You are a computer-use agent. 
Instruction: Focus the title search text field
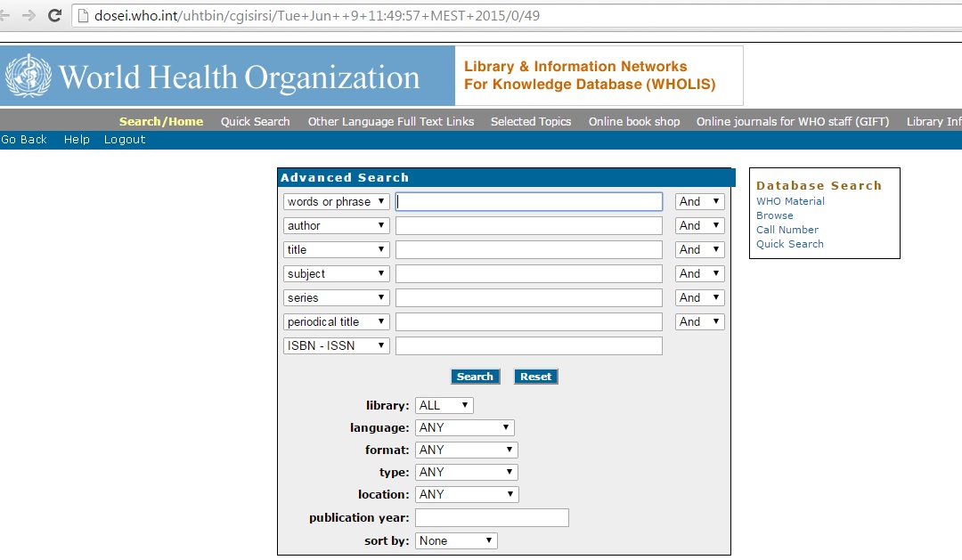(x=529, y=249)
